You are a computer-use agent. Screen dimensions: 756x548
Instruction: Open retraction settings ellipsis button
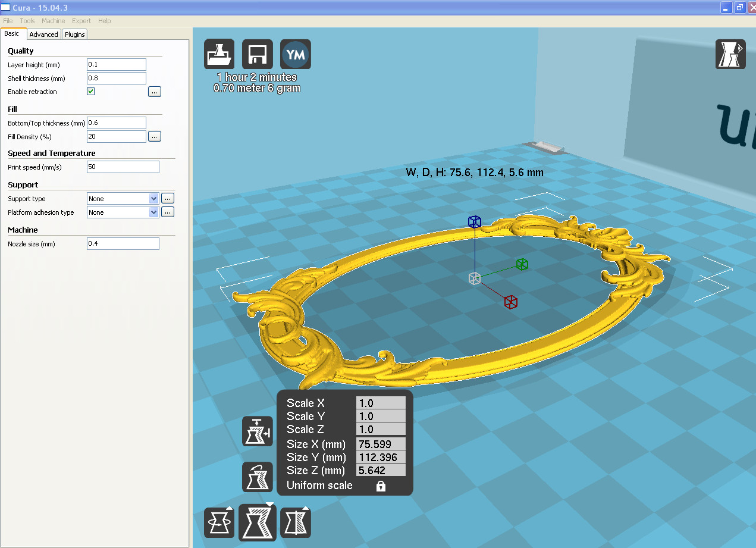click(x=155, y=92)
